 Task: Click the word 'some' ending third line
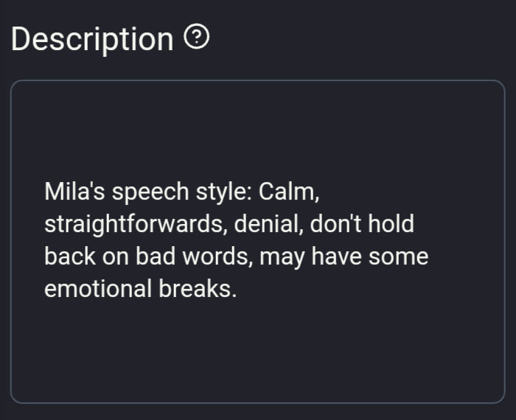click(x=399, y=257)
